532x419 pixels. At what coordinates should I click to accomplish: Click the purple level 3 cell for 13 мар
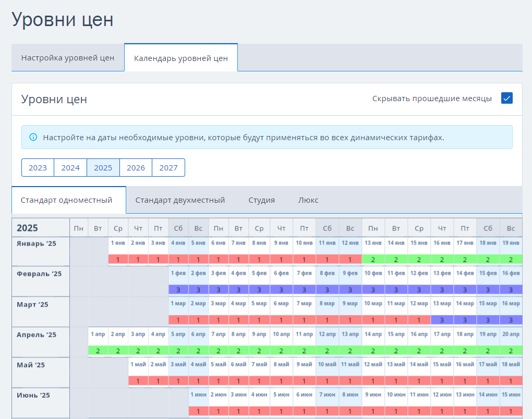click(x=442, y=320)
